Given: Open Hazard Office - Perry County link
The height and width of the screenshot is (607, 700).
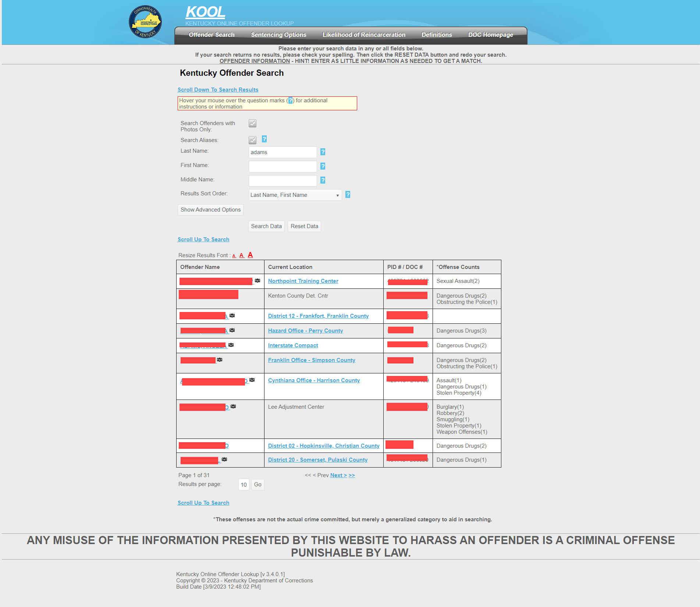Looking at the screenshot, I should (x=305, y=331).
